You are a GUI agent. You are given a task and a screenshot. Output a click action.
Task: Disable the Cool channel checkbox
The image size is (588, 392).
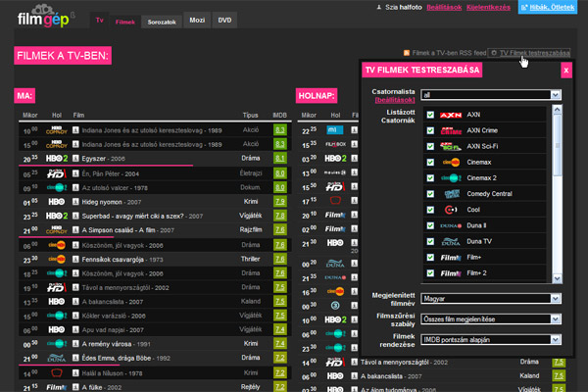(430, 210)
